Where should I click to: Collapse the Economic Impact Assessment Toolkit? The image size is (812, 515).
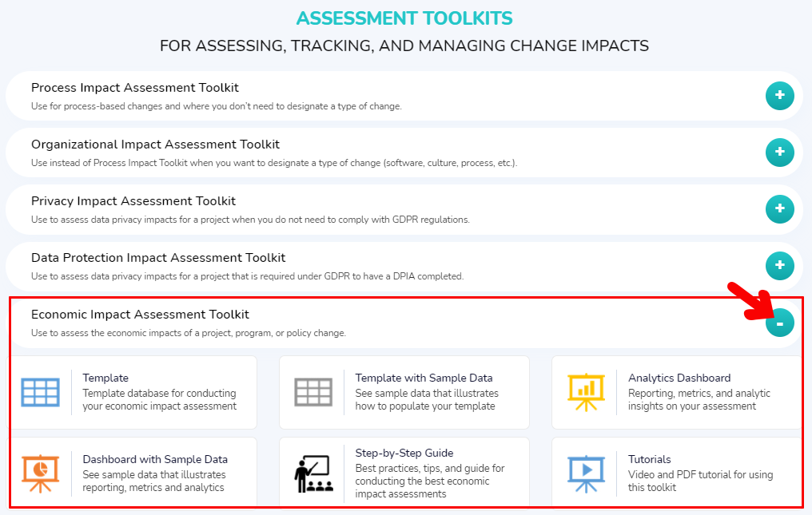pyautogui.click(x=780, y=323)
